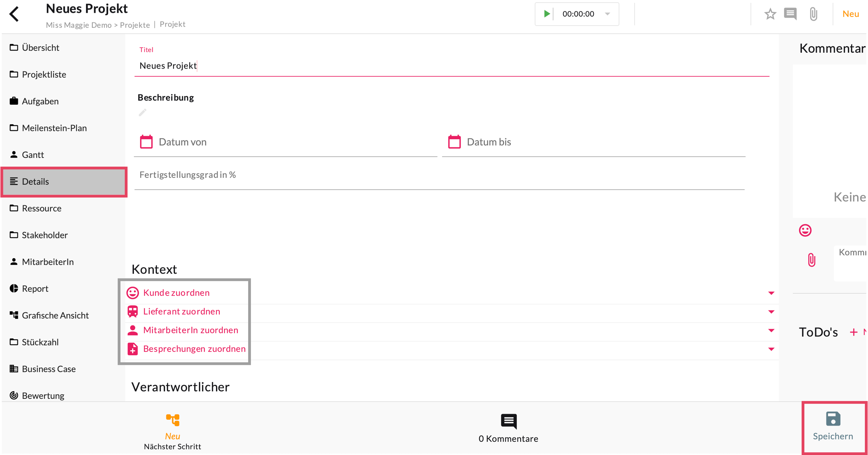Click the Fertigstellungsgrad in % field
The image size is (868, 455).
pyautogui.click(x=438, y=175)
